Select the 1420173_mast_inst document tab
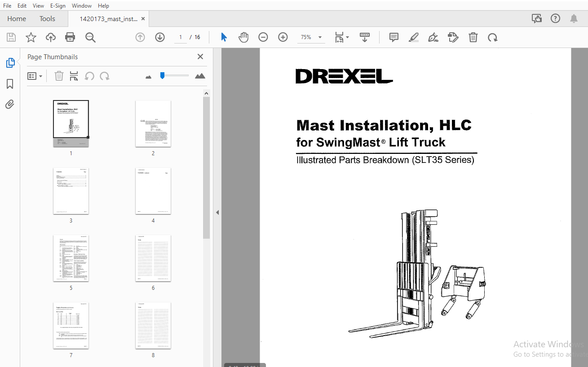This screenshot has height=367, width=588. 108,19
